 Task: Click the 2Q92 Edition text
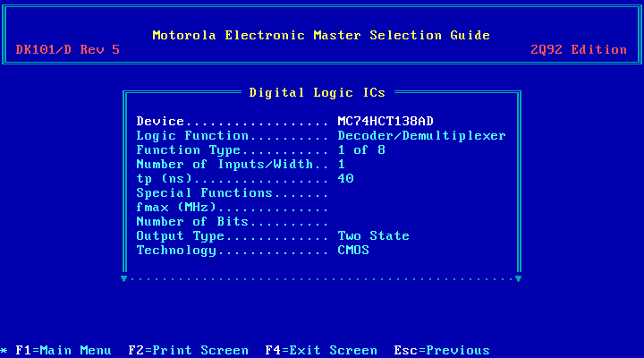tap(579, 50)
